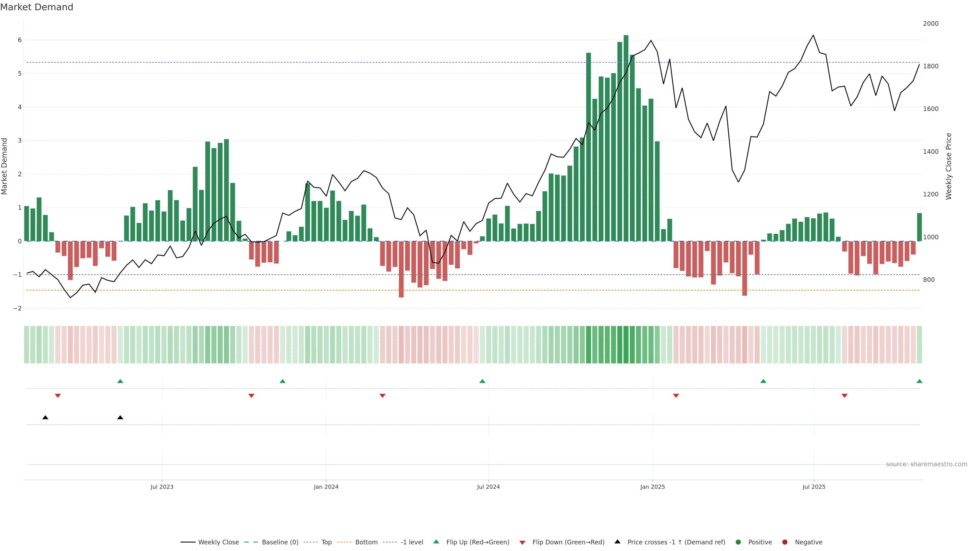Click rightmost green flip up triangle

920,381
